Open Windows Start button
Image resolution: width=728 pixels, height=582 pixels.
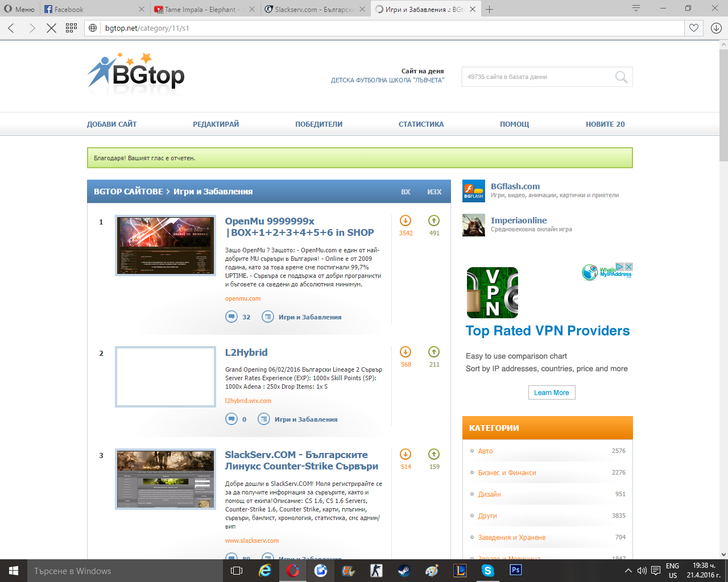click(x=14, y=571)
